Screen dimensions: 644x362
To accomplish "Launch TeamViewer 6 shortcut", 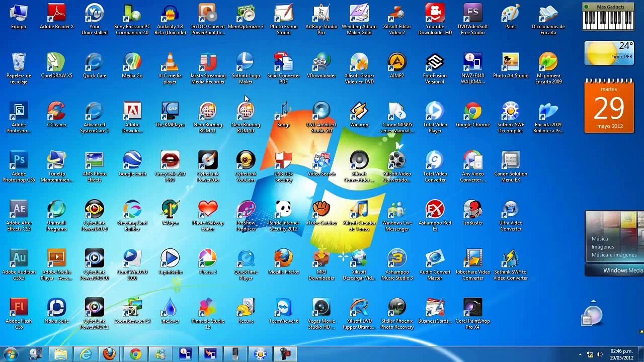I will click(x=284, y=311).
